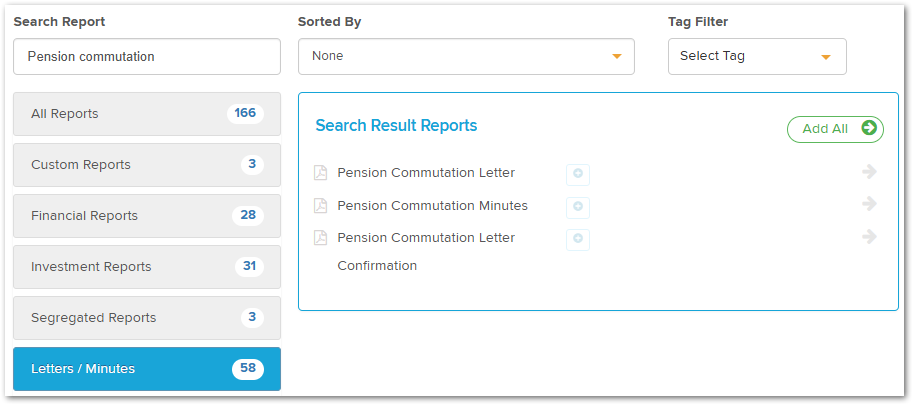Click arrow icon for Letter Confirmation row
Viewport: 913px width, 405px height.
pyautogui.click(x=869, y=236)
